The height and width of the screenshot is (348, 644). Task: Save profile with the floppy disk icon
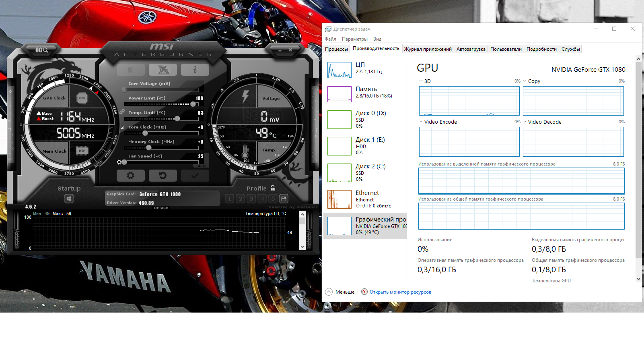point(284,199)
